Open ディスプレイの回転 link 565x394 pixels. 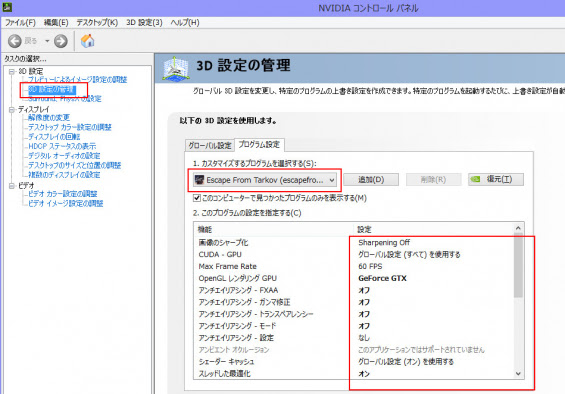click(x=54, y=137)
